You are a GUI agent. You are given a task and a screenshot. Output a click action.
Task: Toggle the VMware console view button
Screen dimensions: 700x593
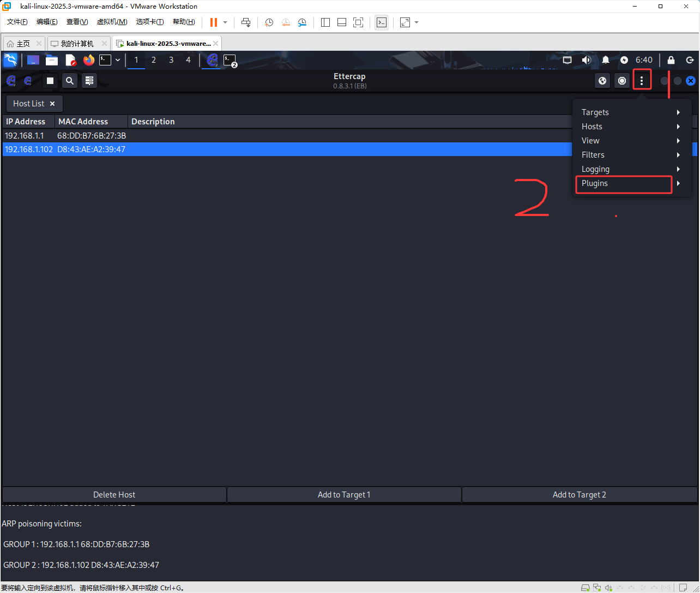coord(382,22)
